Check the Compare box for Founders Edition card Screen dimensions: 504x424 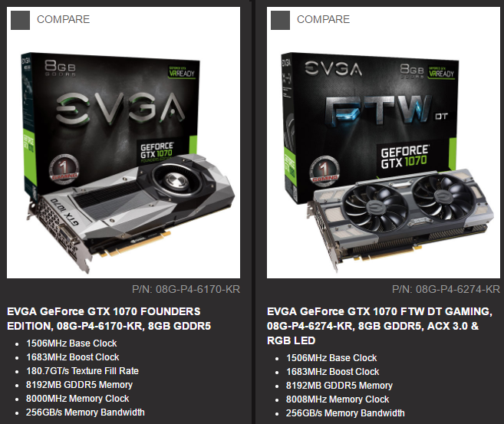click(20, 20)
